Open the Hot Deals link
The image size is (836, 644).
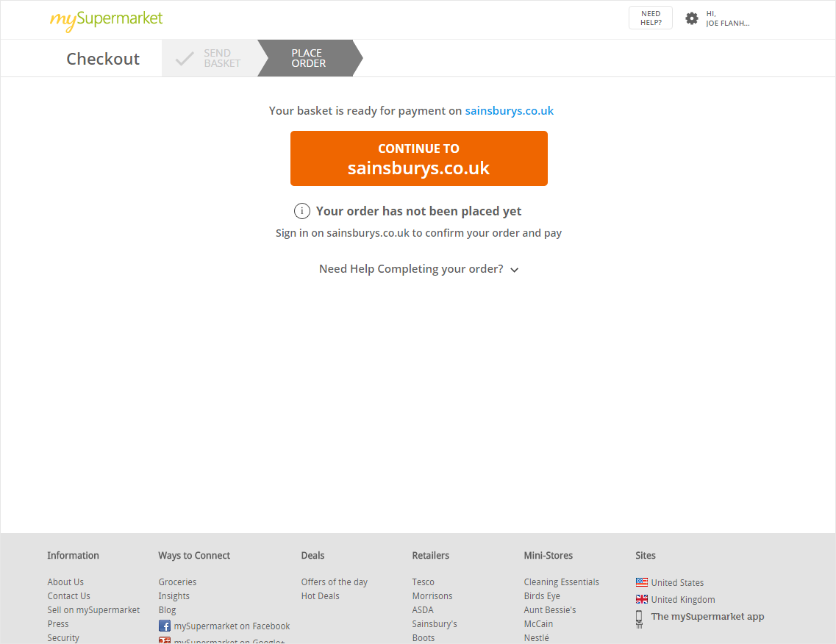[321, 596]
